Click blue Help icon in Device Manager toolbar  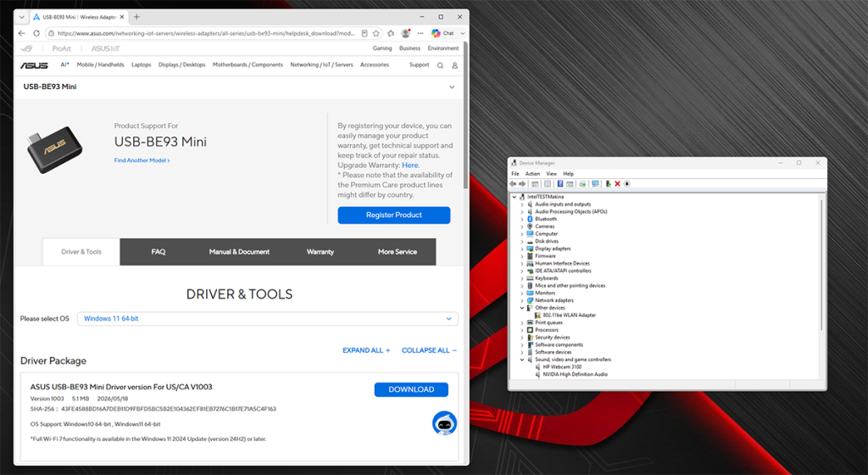point(560,184)
